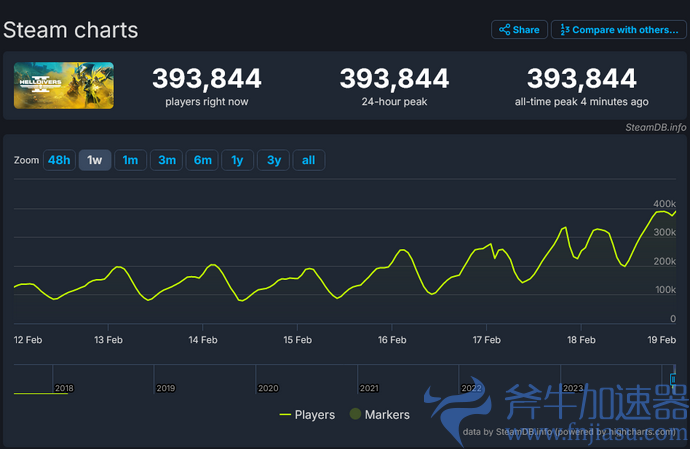Click the yellow Players legend line icon
The image size is (690, 449).
(x=285, y=414)
